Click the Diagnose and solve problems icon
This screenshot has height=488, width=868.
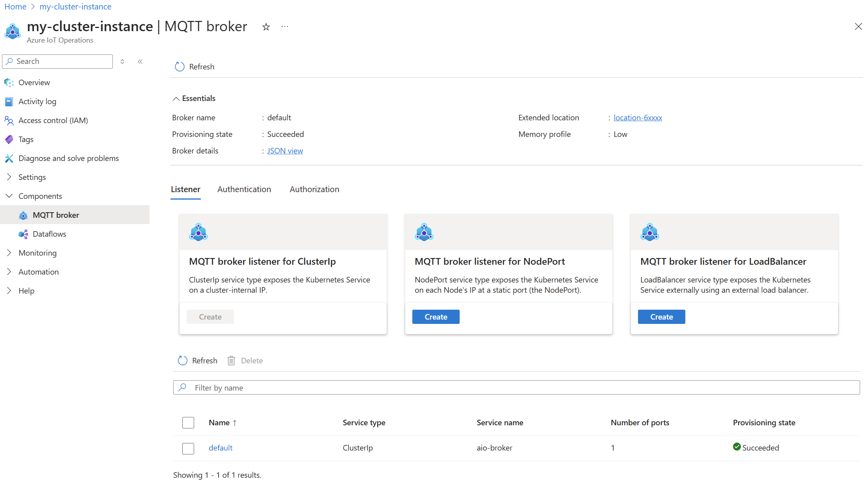[9, 158]
